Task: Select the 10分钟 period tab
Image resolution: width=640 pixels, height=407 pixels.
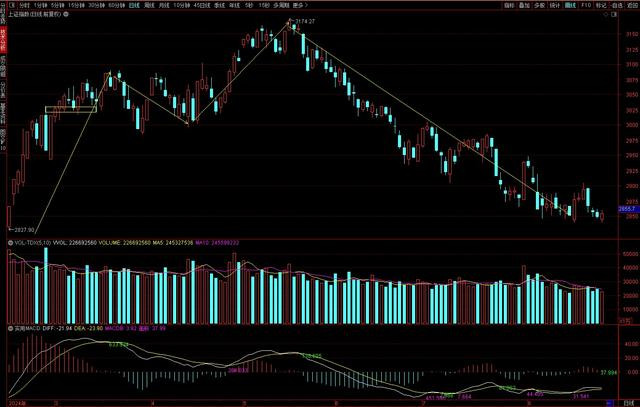Action: tap(181, 5)
